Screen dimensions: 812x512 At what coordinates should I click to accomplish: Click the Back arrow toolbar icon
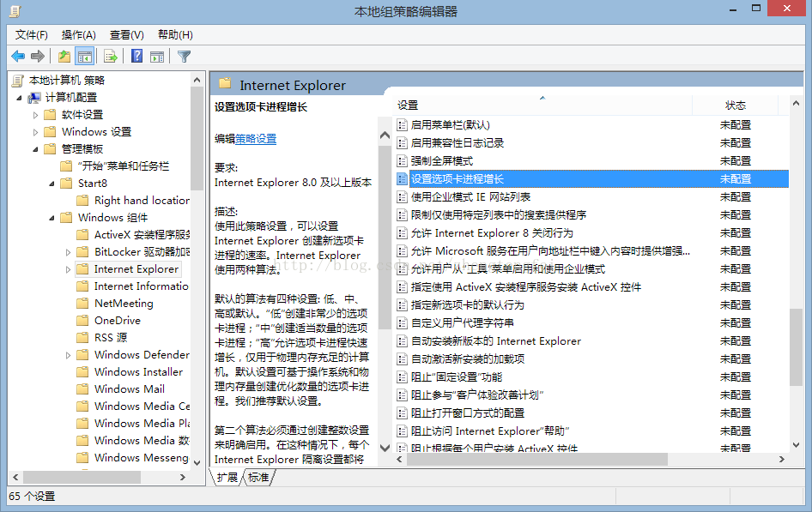pyautogui.click(x=18, y=56)
